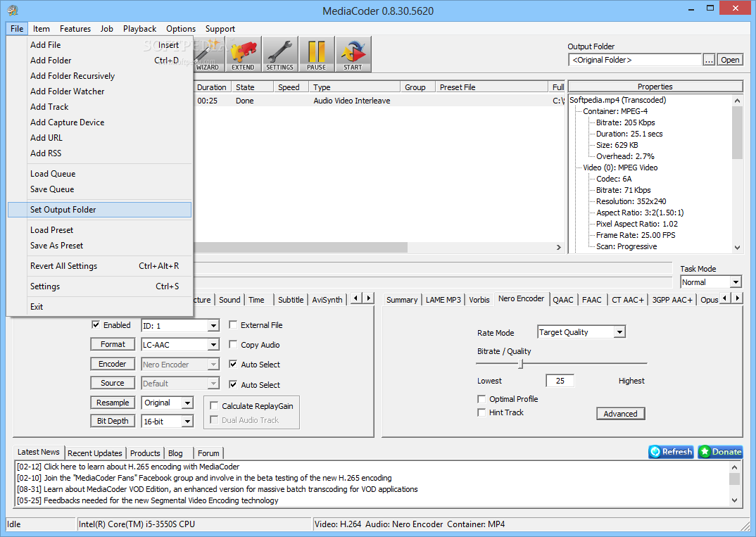Click the Open output folder button
Screen dimensions: 756x537
pos(730,60)
